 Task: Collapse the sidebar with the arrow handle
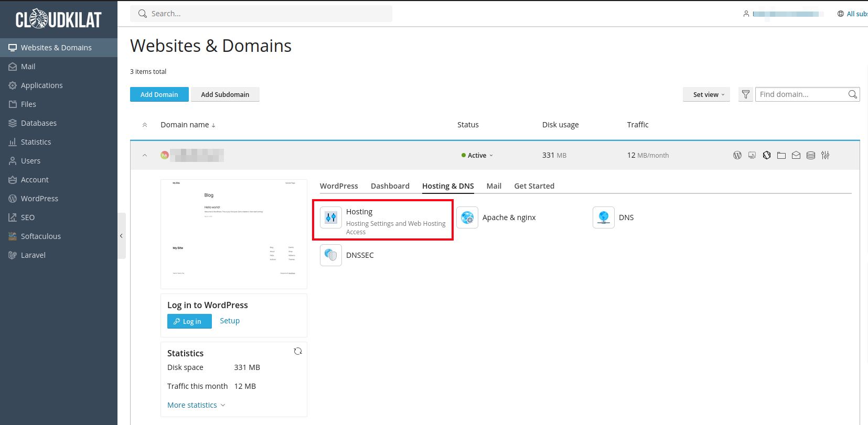coord(121,236)
